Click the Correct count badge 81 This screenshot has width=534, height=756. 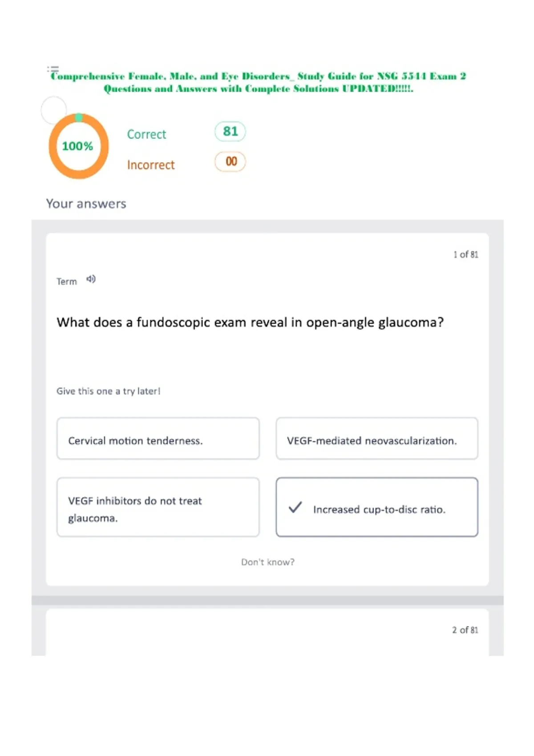(230, 132)
